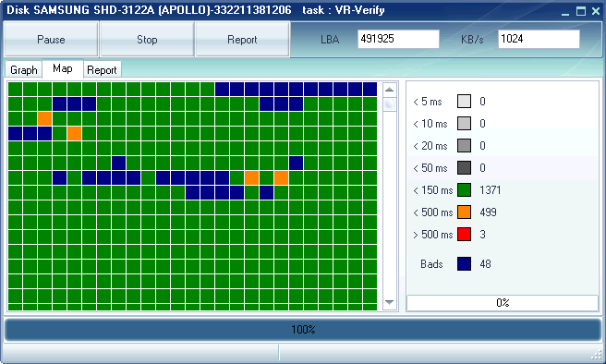Stop the VR-Verify task
This screenshot has width=606, height=364.
[147, 40]
